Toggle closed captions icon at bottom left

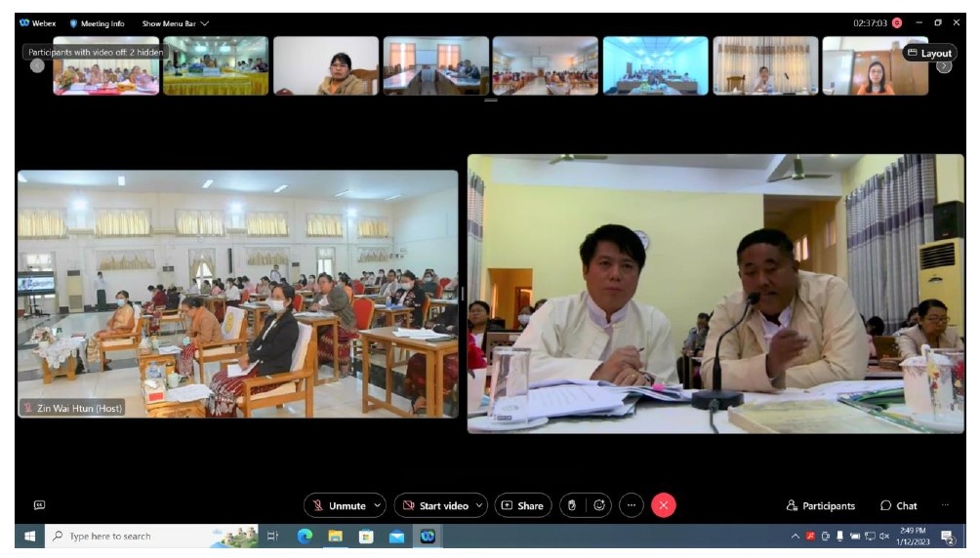point(39,504)
